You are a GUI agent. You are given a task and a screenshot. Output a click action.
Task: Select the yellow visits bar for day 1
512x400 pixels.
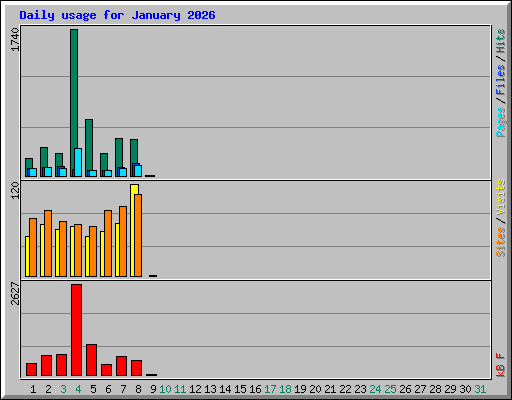click(27, 256)
